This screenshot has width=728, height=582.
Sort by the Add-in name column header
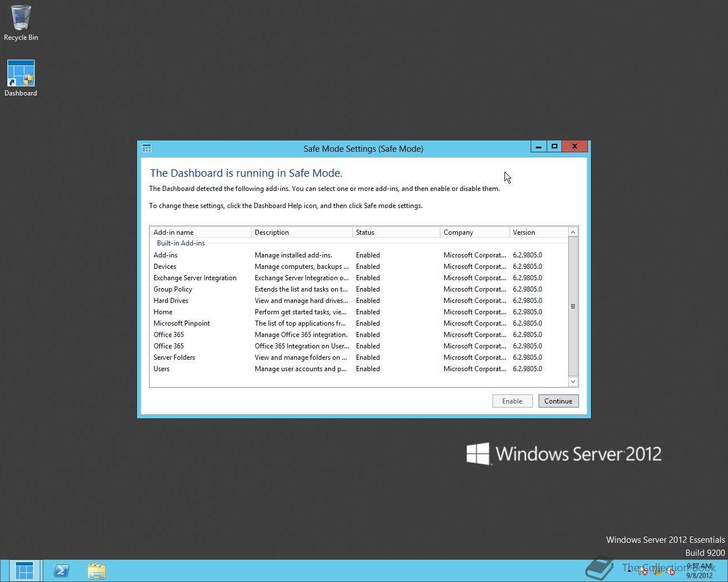(x=200, y=232)
